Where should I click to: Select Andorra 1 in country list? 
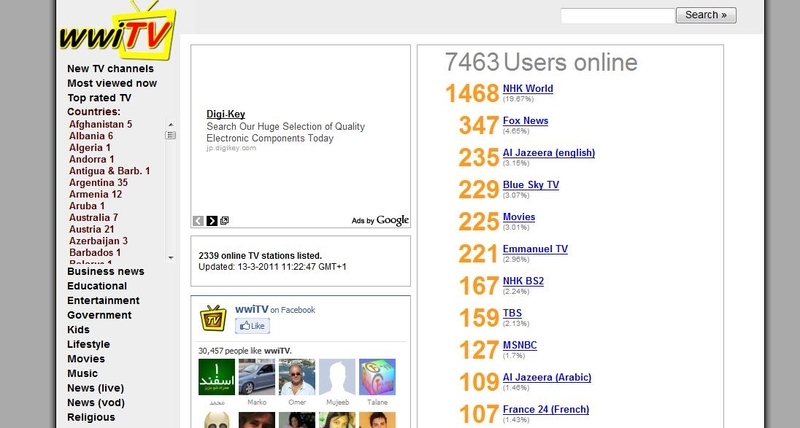click(91, 160)
